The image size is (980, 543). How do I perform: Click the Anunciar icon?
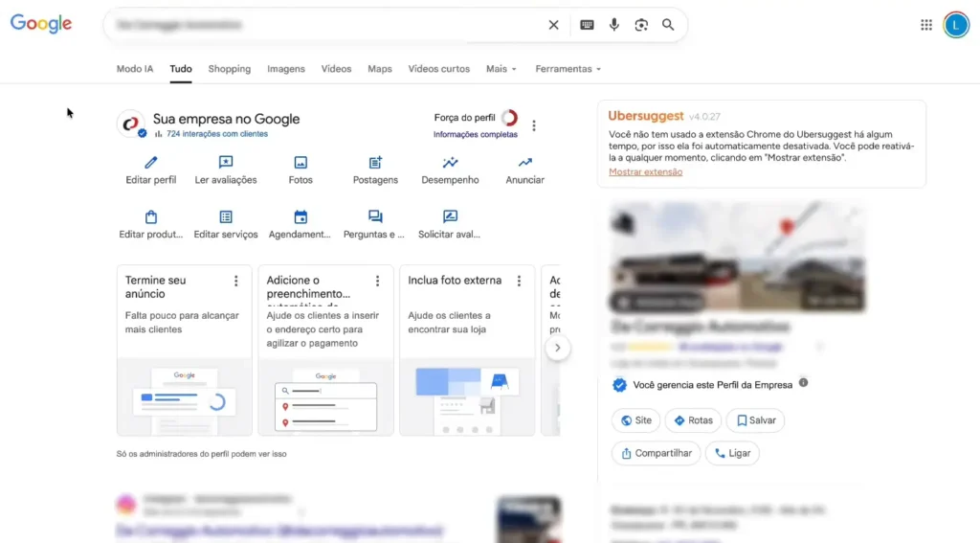click(525, 163)
